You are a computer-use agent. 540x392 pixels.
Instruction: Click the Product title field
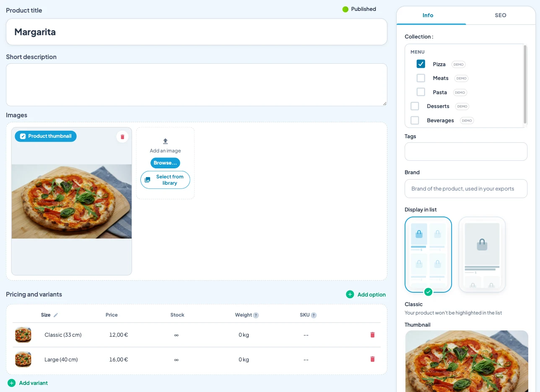tap(197, 32)
